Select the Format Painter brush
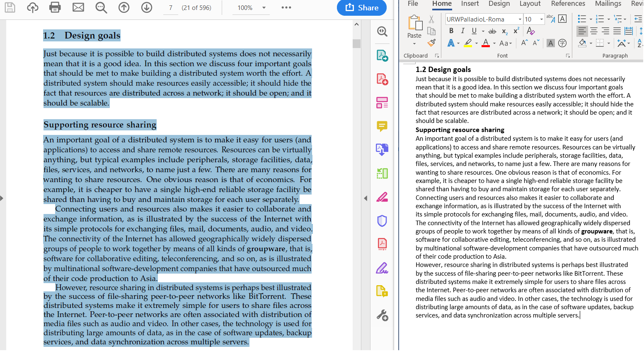644x351 pixels. [431, 43]
